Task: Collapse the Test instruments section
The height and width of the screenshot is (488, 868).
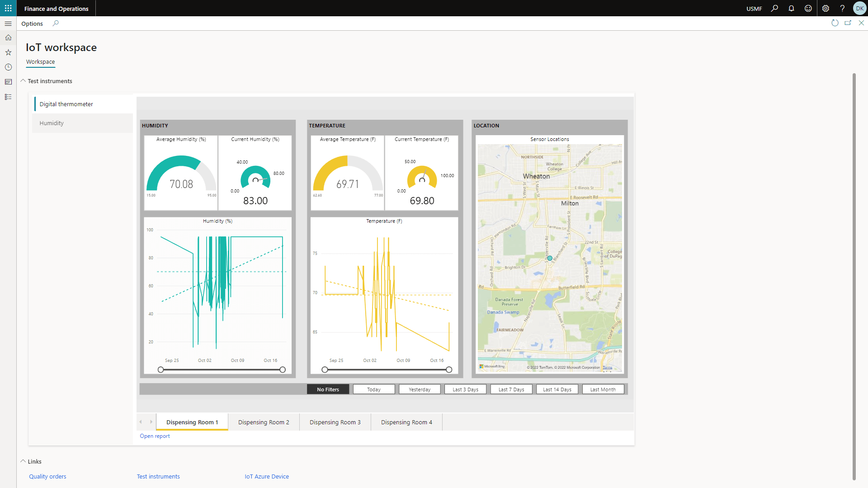Action: click(23, 81)
